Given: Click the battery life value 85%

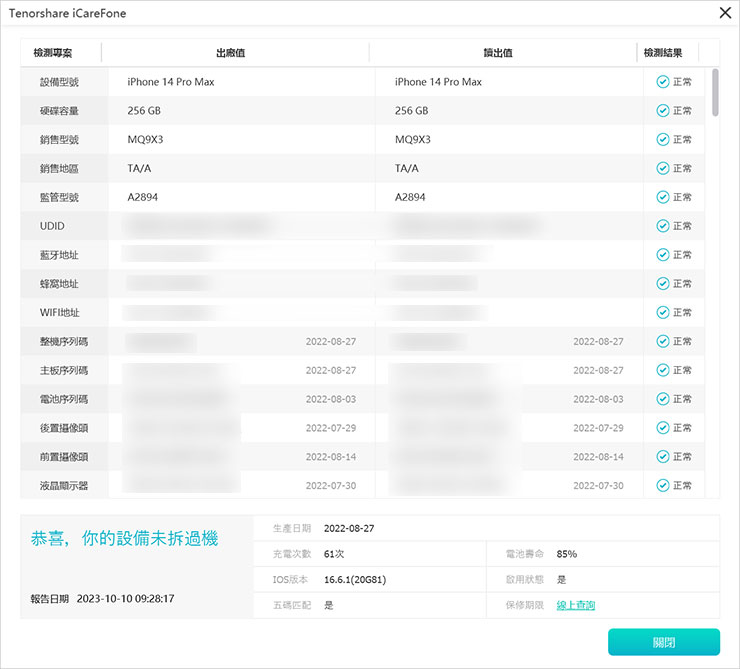Looking at the screenshot, I should 566,554.
